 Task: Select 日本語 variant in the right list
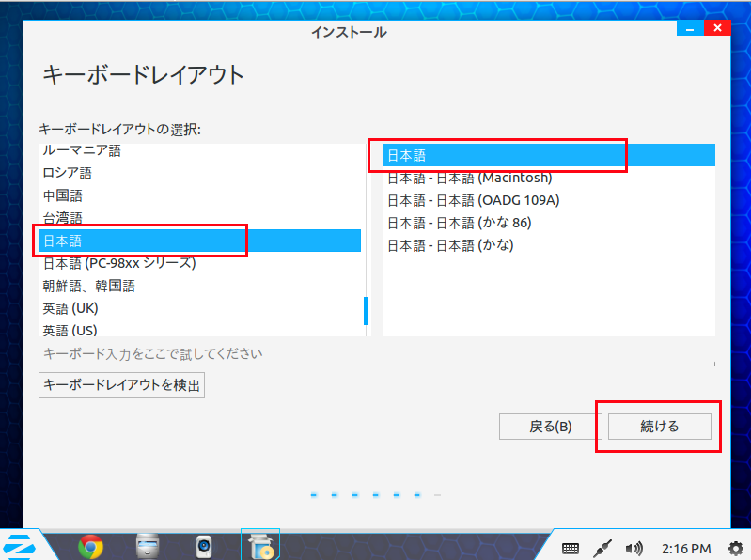pyautogui.click(x=548, y=155)
